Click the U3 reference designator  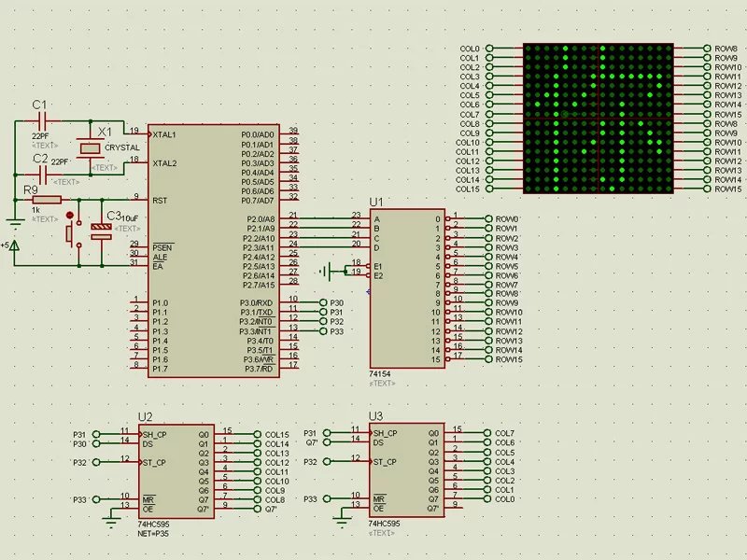(376, 416)
